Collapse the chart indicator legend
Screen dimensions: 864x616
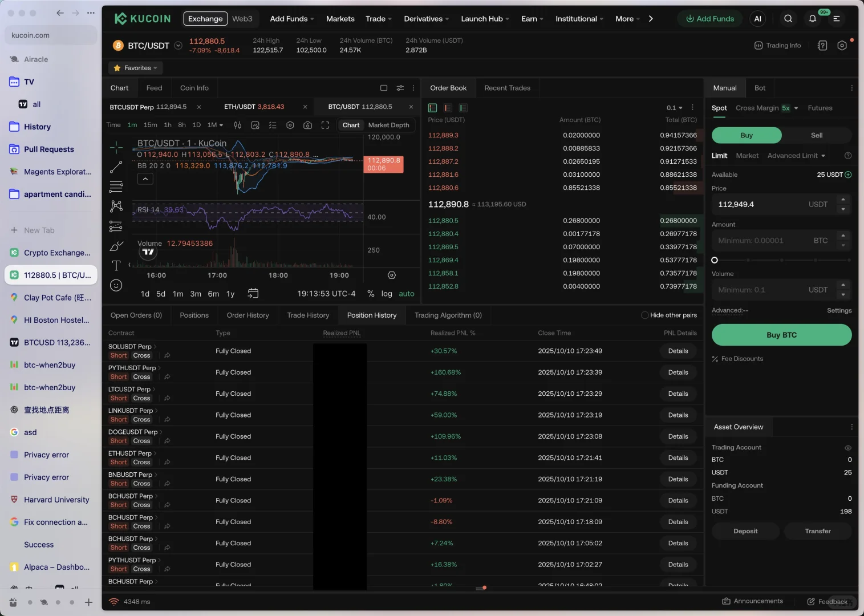point(145,179)
